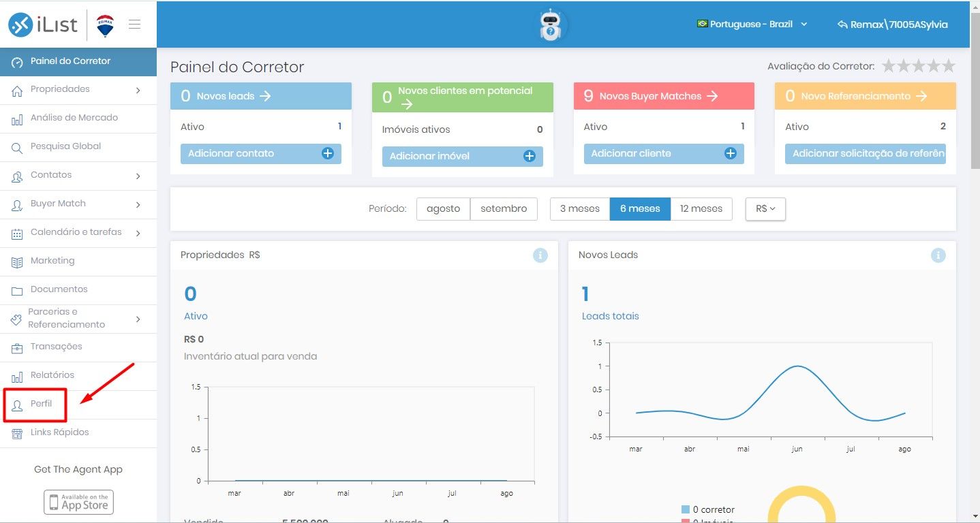Open the Documentos menu item
This screenshot has width=980, height=523.
[x=78, y=290]
